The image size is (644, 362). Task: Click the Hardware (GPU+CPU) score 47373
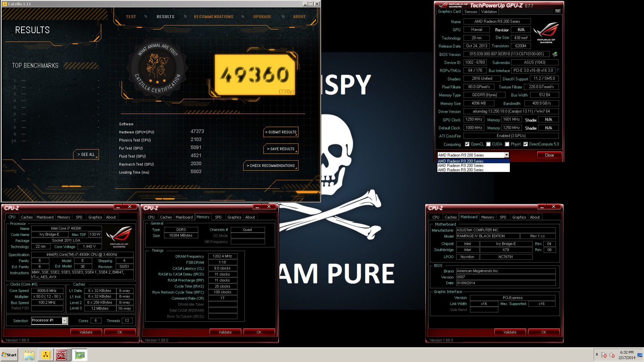(197, 131)
